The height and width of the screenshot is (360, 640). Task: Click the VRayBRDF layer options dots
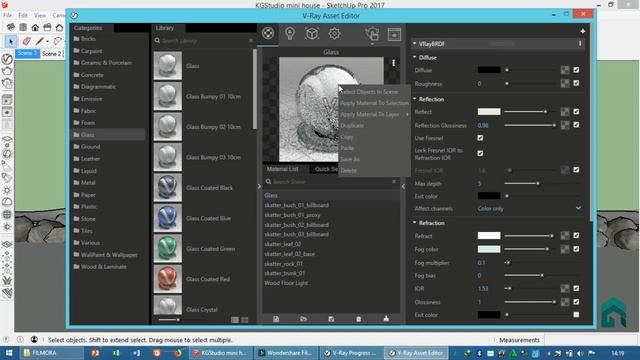coord(580,43)
